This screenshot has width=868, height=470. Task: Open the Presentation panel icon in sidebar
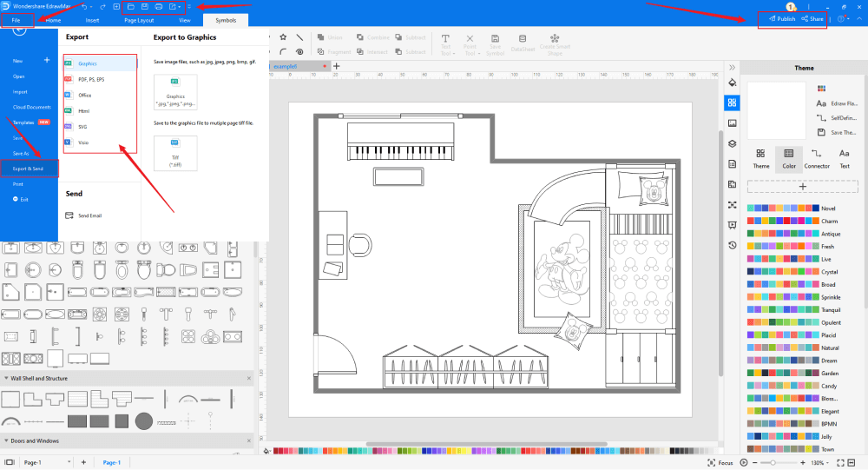pos(732,225)
